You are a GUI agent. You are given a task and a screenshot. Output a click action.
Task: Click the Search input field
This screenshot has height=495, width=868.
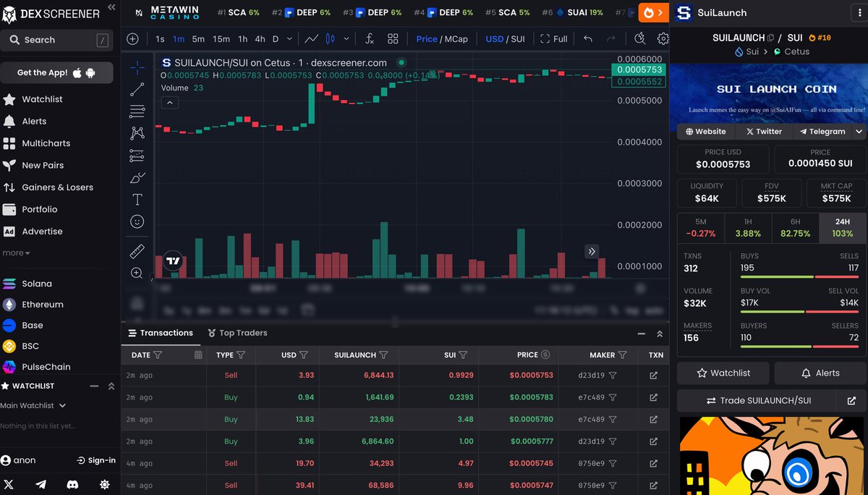coord(56,40)
